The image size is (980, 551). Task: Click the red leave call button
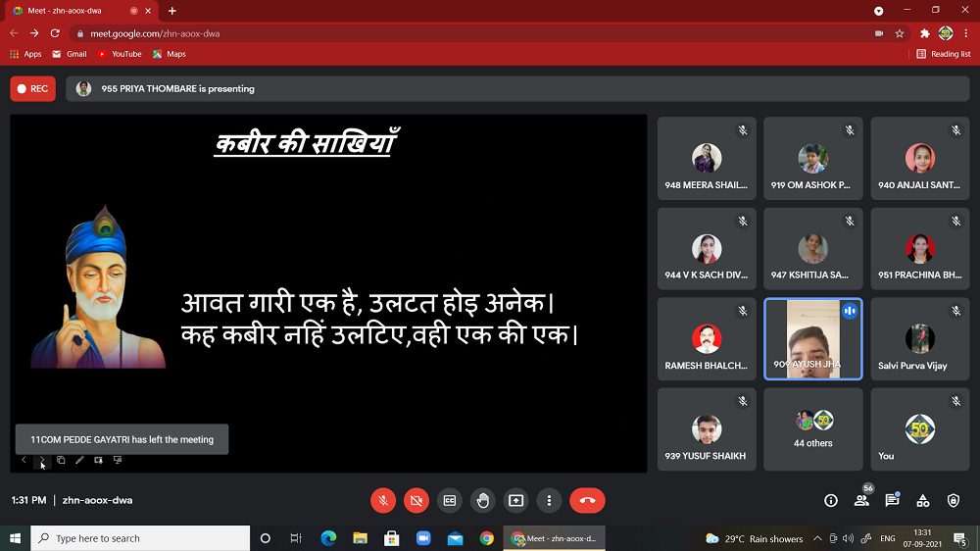(x=587, y=500)
